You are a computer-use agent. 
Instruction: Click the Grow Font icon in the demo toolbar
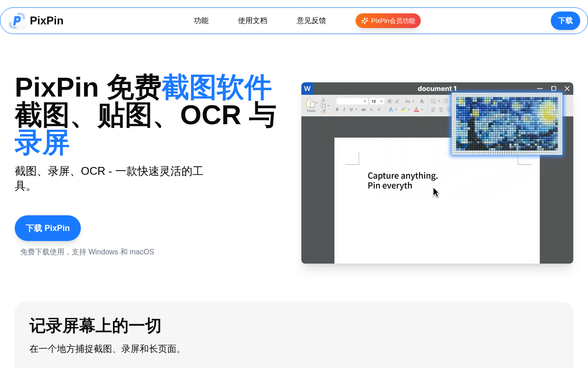390,101
